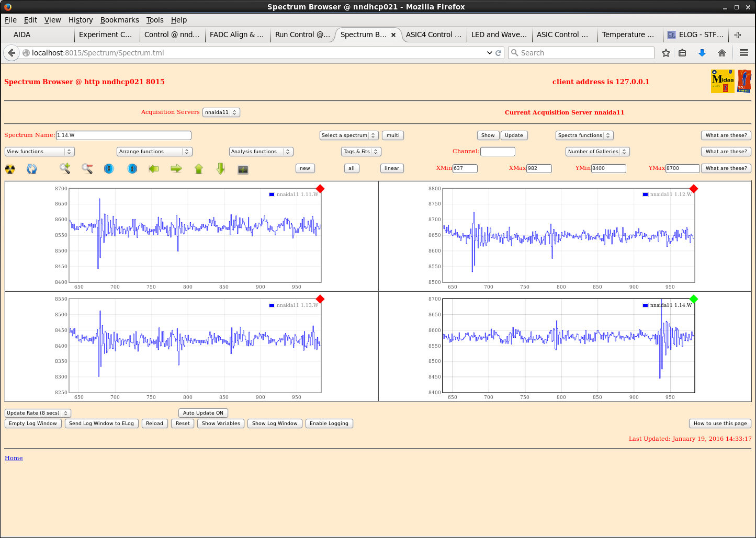This screenshot has height=538, width=756.
Task: Click the green up arrow icon
Action: pos(199,168)
